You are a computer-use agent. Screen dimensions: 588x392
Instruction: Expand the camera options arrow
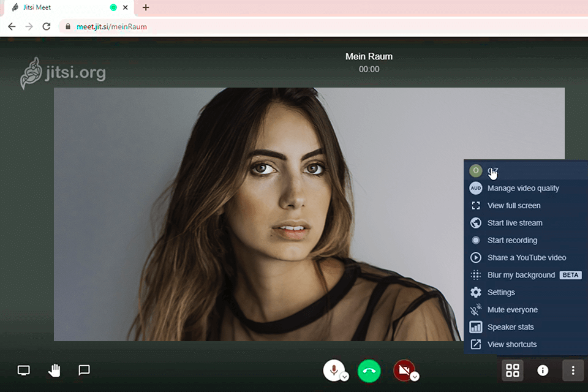click(415, 376)
